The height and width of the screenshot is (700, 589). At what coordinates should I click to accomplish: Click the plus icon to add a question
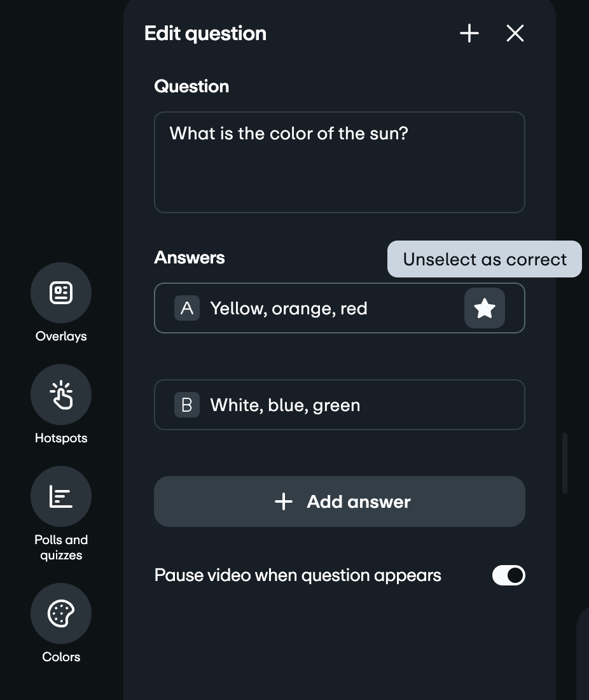tap(469, 33)
